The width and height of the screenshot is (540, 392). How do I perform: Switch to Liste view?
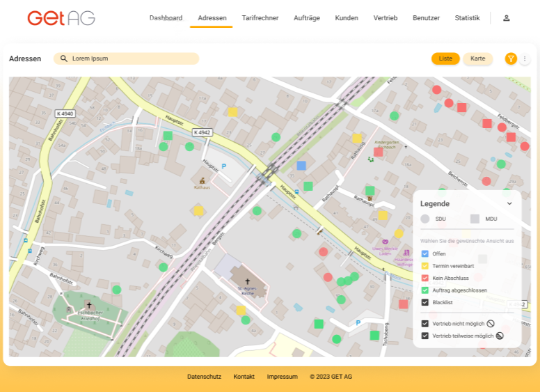point(445,59)
